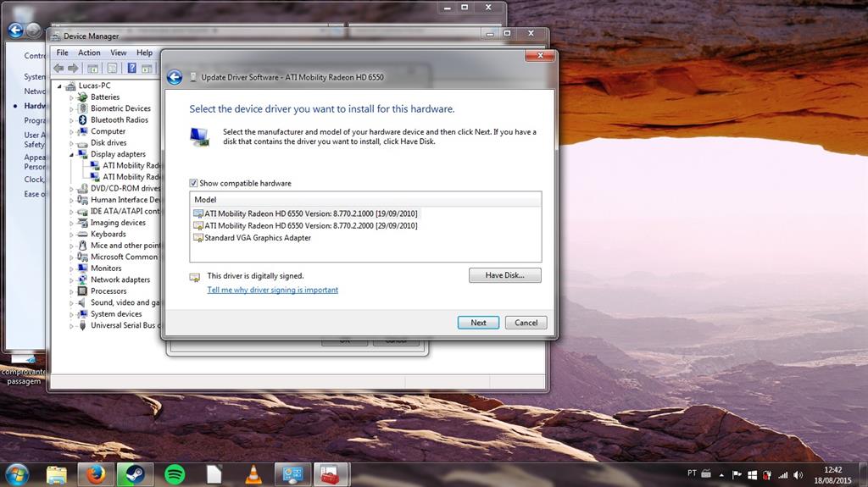Select Disk drives label in tree

[x=108, y=143]
